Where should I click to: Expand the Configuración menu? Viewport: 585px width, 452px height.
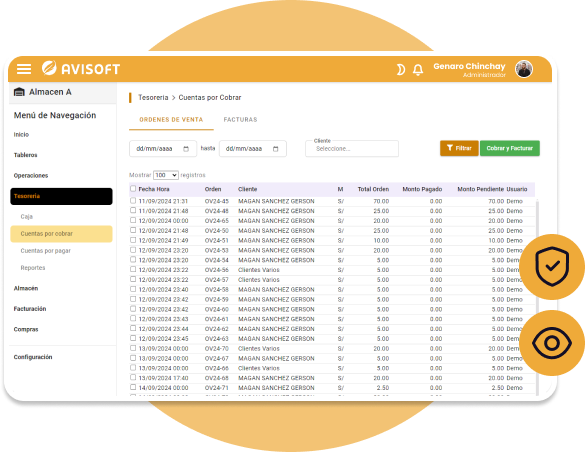[x=33, y=357]
